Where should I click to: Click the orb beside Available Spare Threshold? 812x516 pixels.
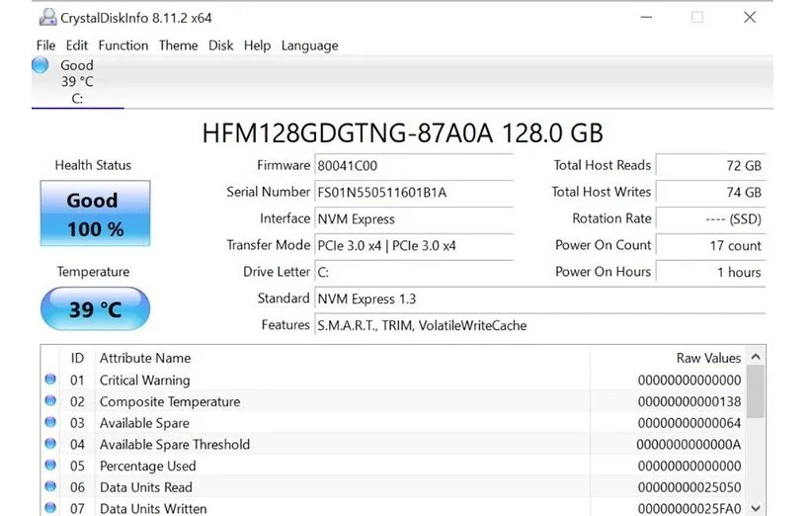50,444
